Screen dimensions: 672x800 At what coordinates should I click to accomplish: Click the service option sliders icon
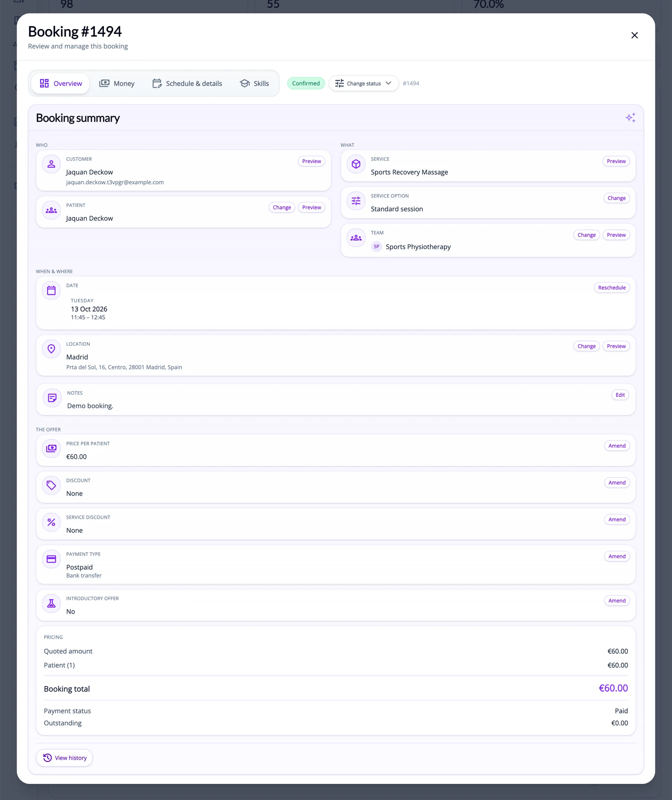pyautogui.click(x=356, y=201)
